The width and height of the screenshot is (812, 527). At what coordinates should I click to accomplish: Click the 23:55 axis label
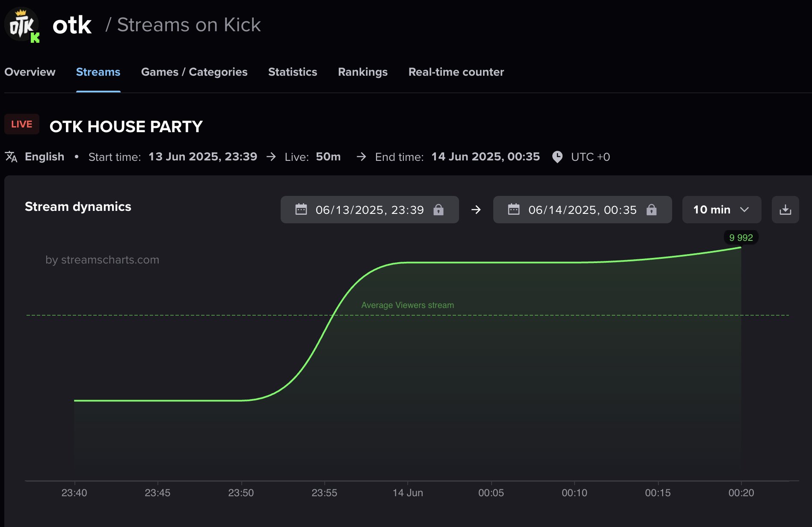tap(324, 493)
